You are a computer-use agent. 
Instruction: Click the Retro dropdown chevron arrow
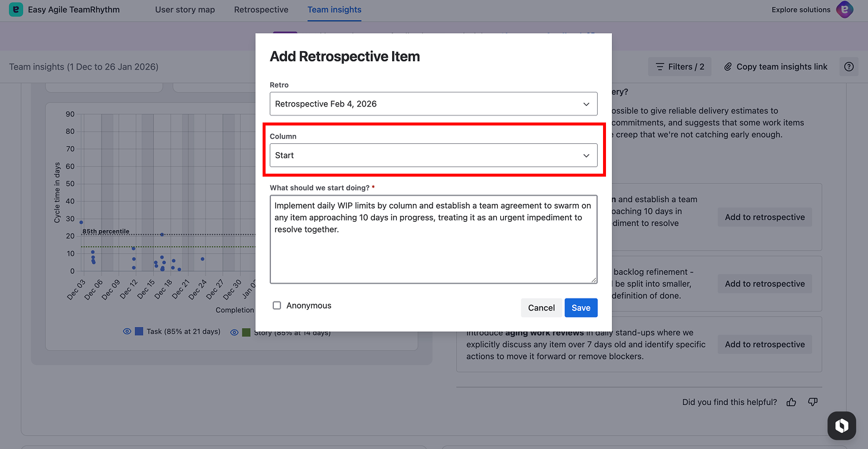coord(586,104)
